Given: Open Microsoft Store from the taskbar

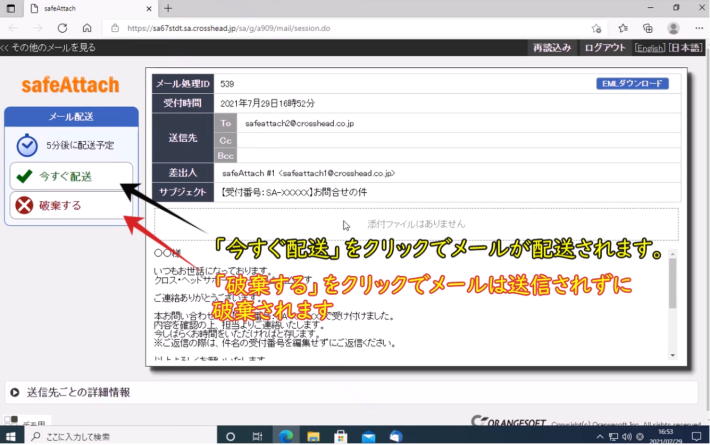Looking at the screenshot, I should tap(341, 436).
